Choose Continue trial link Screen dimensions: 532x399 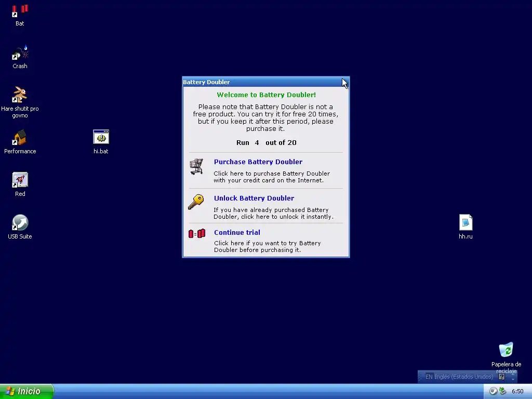click(x=237, y=232)
